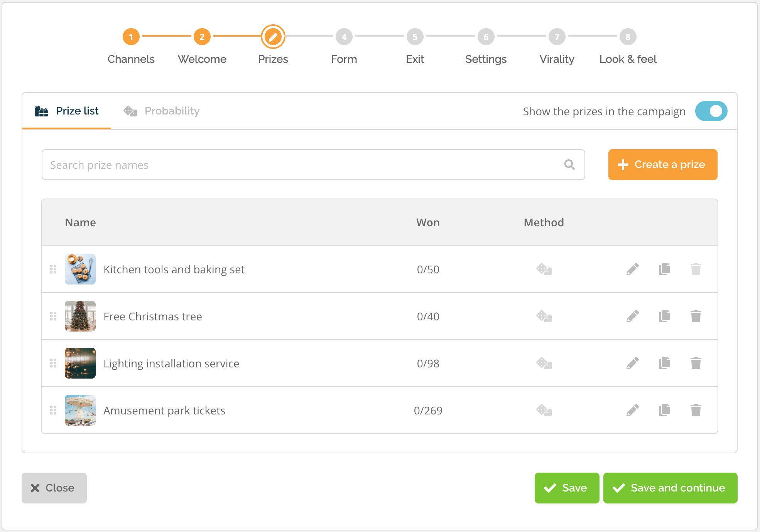The image size is (760, 532).
Task: Click the drag handle for Amusement park tickets row
Action: 53,410
